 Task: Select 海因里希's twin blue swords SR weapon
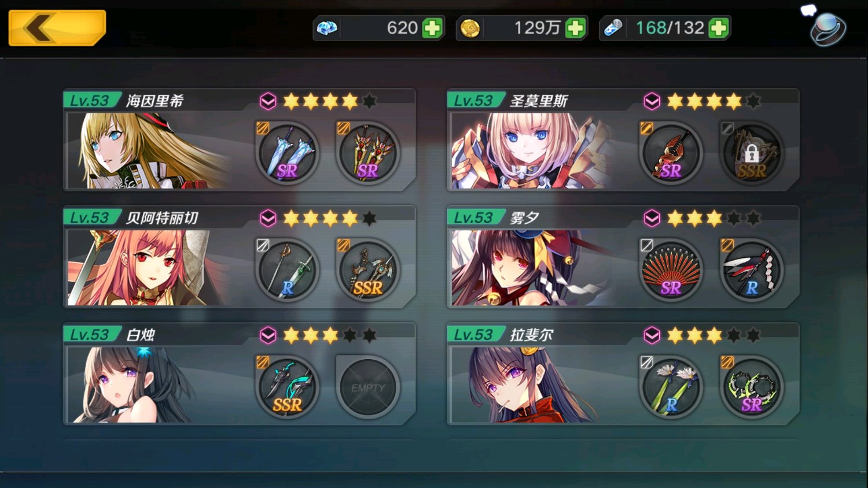pos(288,154)
